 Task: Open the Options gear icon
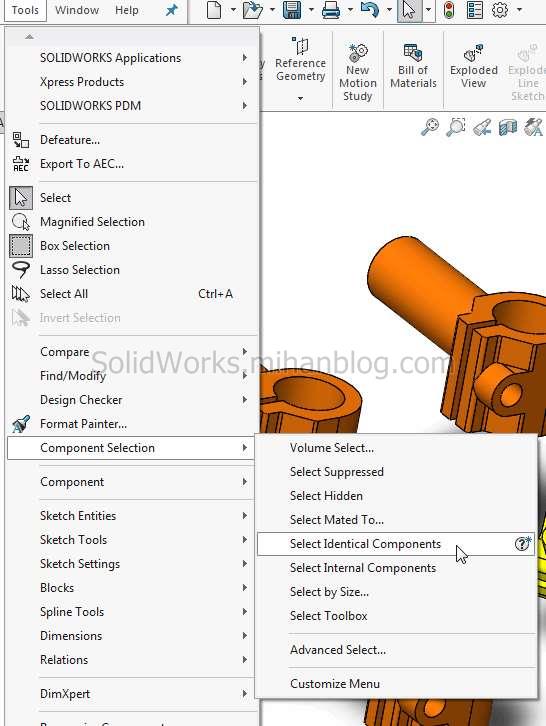[x=500, y=10]
